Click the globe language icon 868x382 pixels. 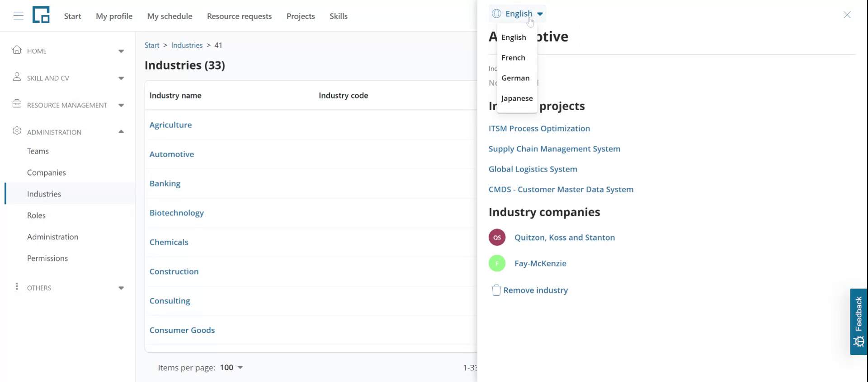click(496, 14)
